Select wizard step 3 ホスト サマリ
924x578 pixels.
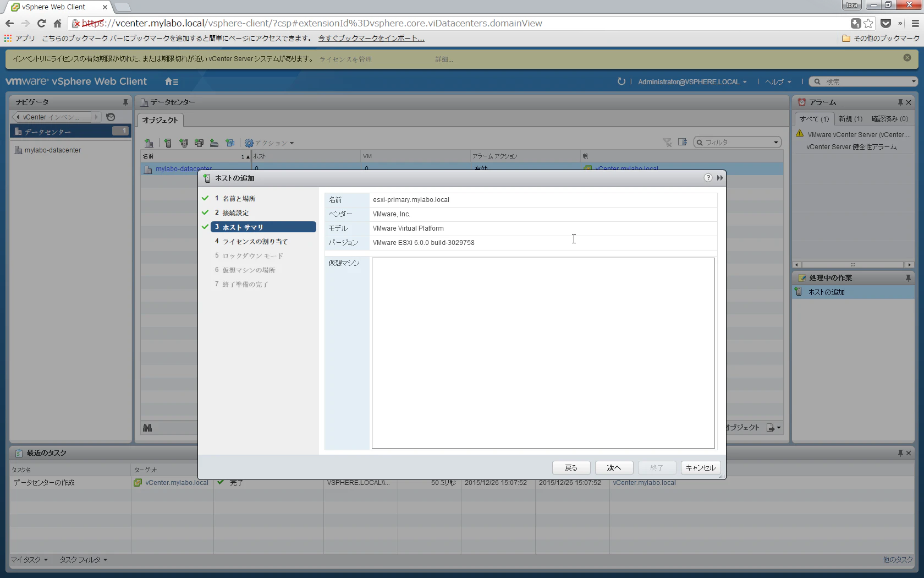click(x=263, y=227)
